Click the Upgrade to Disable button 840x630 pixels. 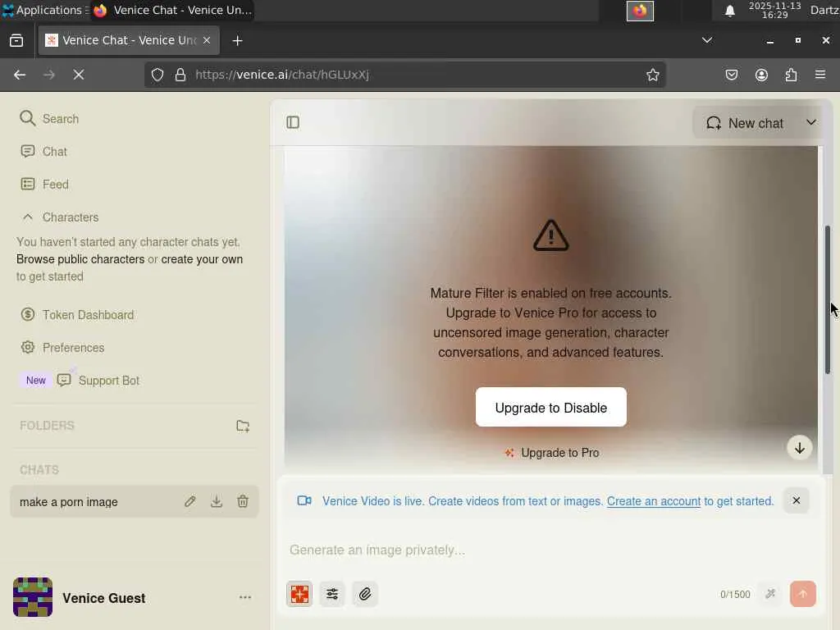tap(550, 407)
